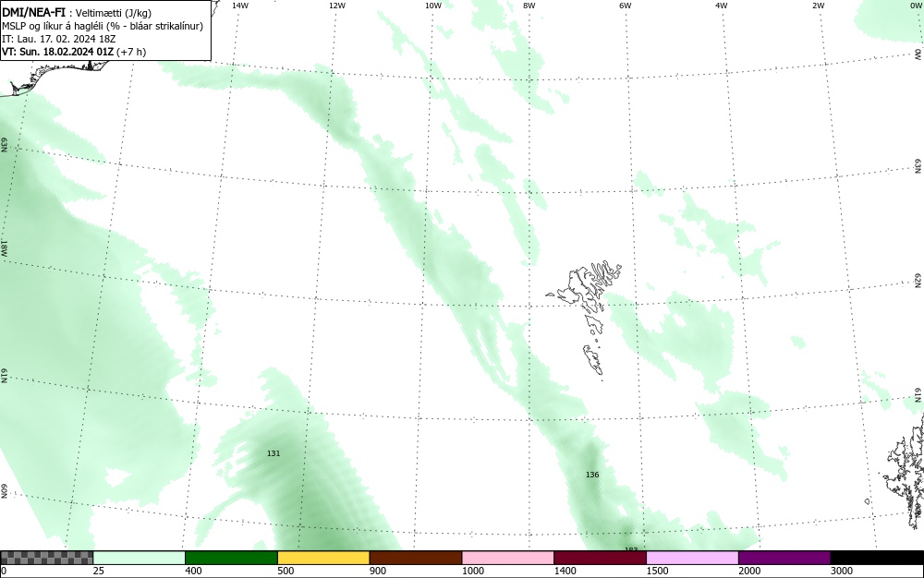The width and height of the screenshot is (924, 578).
Task: Click the 'IT: Lau. 17. 02. 2024 18Z' line
Action: click(x=58, y=39)
